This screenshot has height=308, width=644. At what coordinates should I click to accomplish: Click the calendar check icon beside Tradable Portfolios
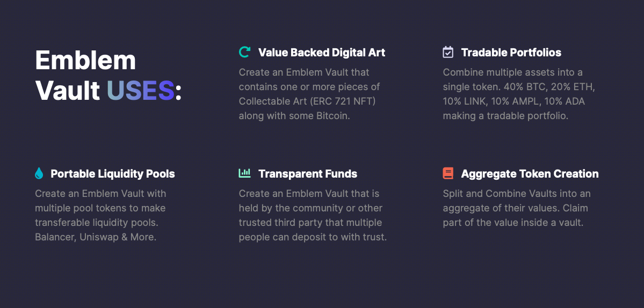(447, 52)
